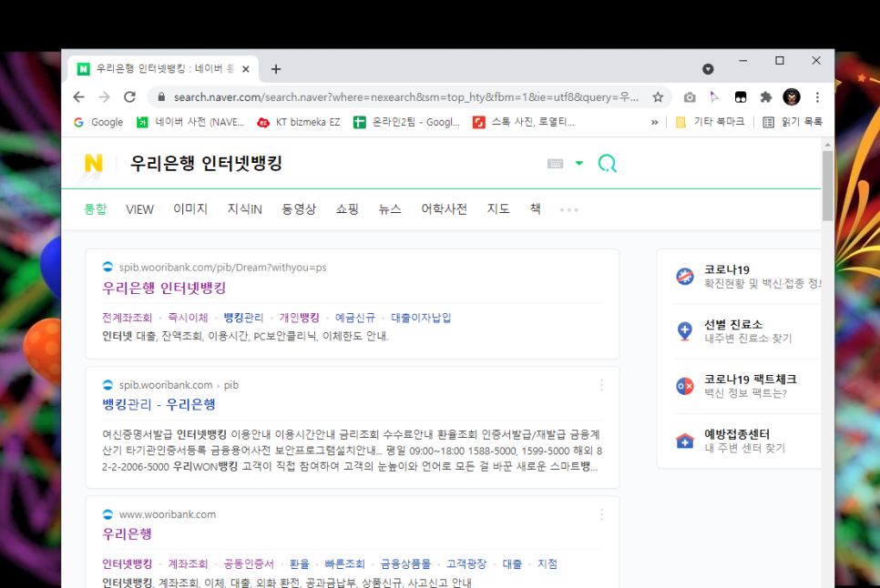Click the cursor pointer extension icon
Image resolution: width=880 pixels, height=588 pixels.
tap(714, 97)
